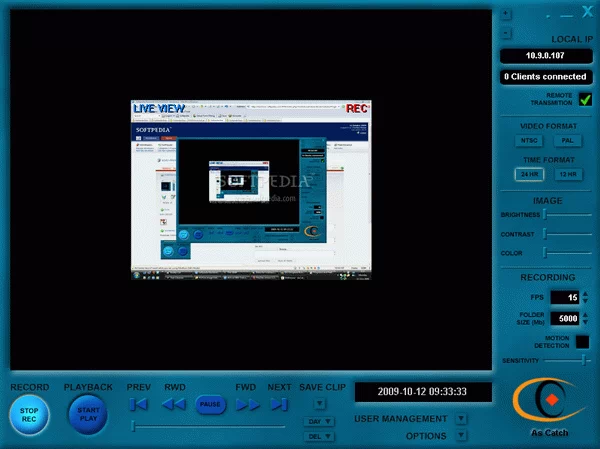Screen dimensions: 600x449
Task: Click the Sensitivity slider handle
Action: (x=584, y=360)
